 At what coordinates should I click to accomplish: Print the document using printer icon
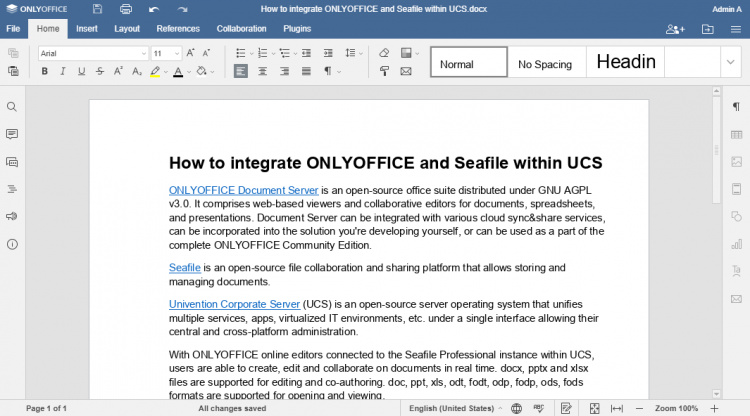click(126, 9)
